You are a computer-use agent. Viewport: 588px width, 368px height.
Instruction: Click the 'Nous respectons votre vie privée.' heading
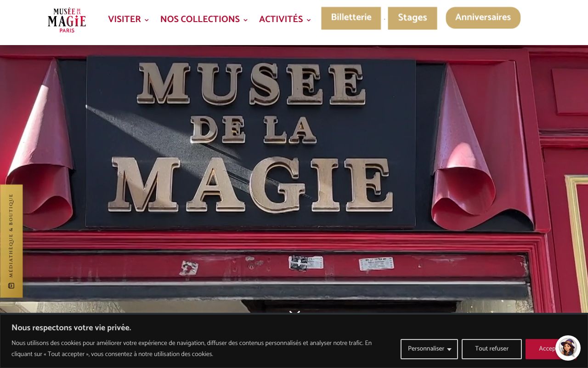[x=71, y=328]
